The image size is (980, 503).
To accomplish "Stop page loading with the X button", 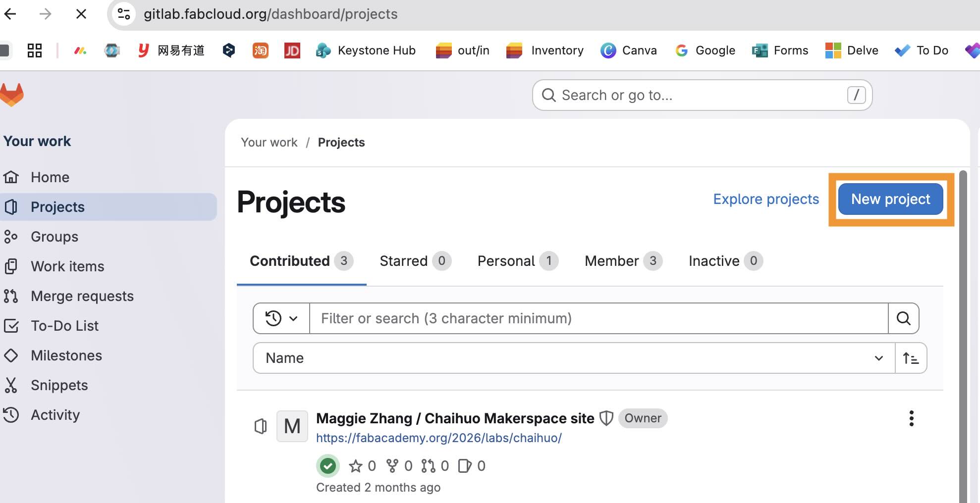I will pos(81,14).
